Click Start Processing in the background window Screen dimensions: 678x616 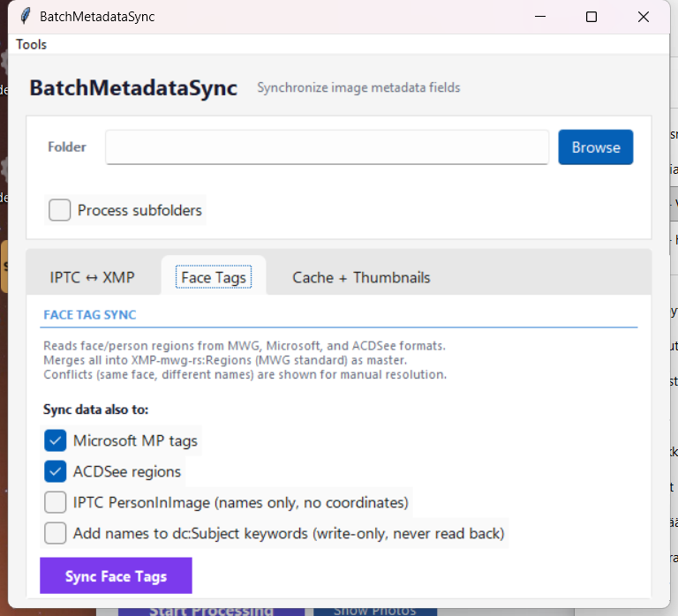[x=211, y=612]
